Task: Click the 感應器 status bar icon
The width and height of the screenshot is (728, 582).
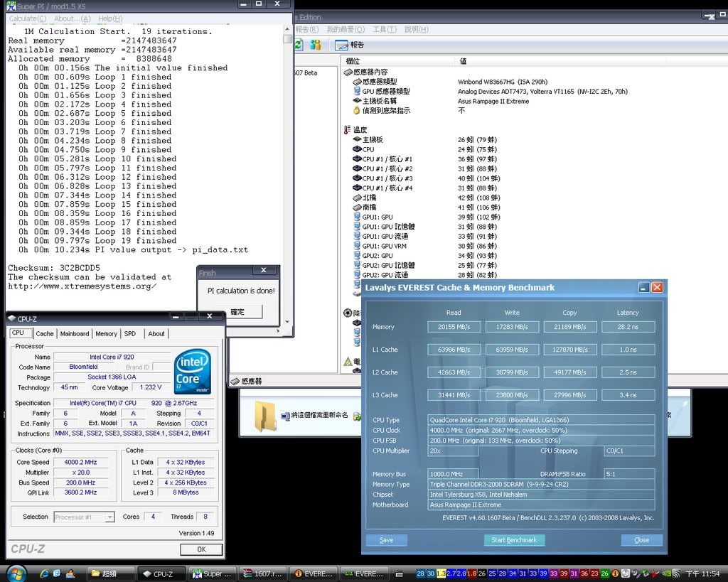Action: 235,381
